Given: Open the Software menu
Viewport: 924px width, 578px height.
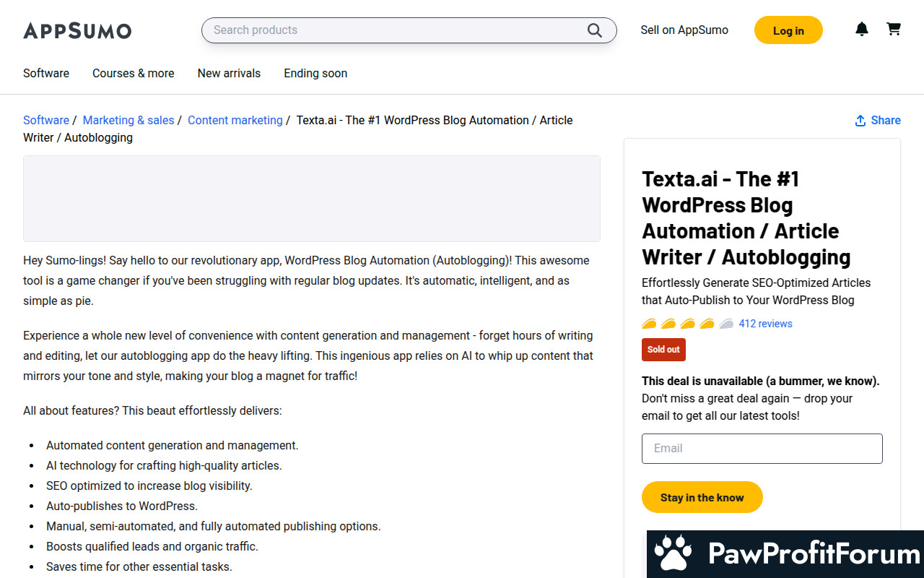Looking at the screenshot, I should point(46,73).
